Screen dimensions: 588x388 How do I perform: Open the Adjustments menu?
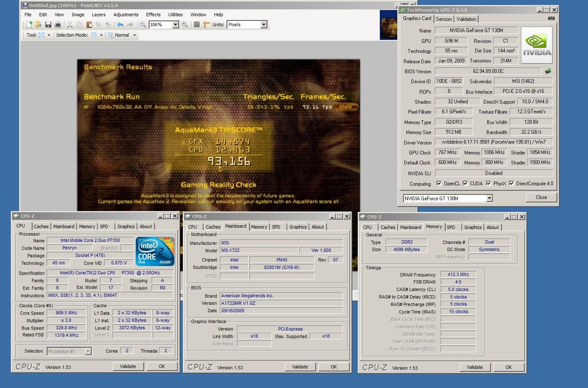[x=126, y=15]
